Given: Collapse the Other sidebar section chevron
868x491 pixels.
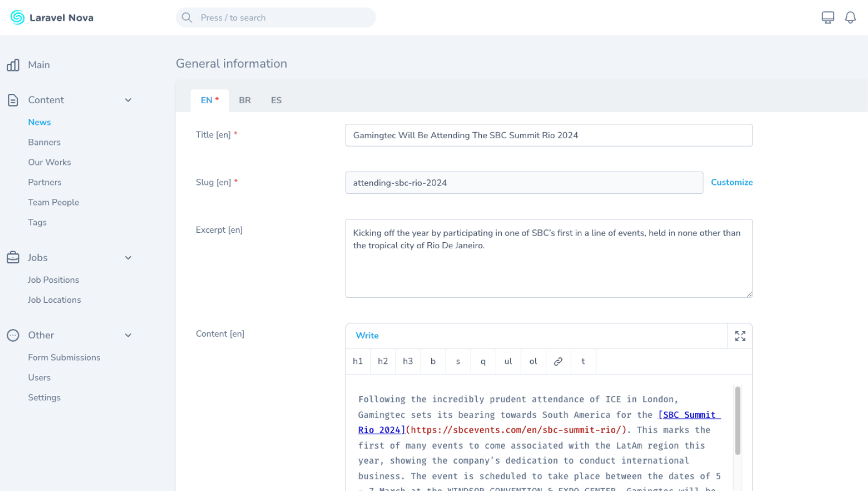Looking at the screenshot, I should (128, 335).
